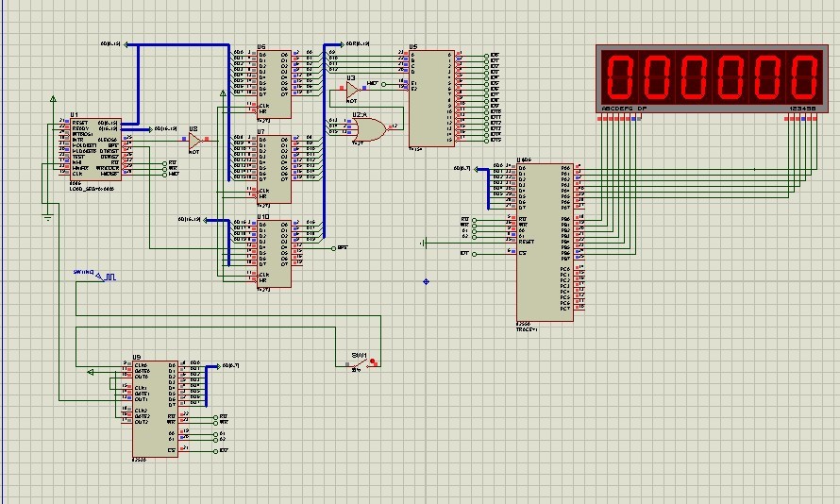Click the M/IO terminal circle near U3

click(383, 84)
